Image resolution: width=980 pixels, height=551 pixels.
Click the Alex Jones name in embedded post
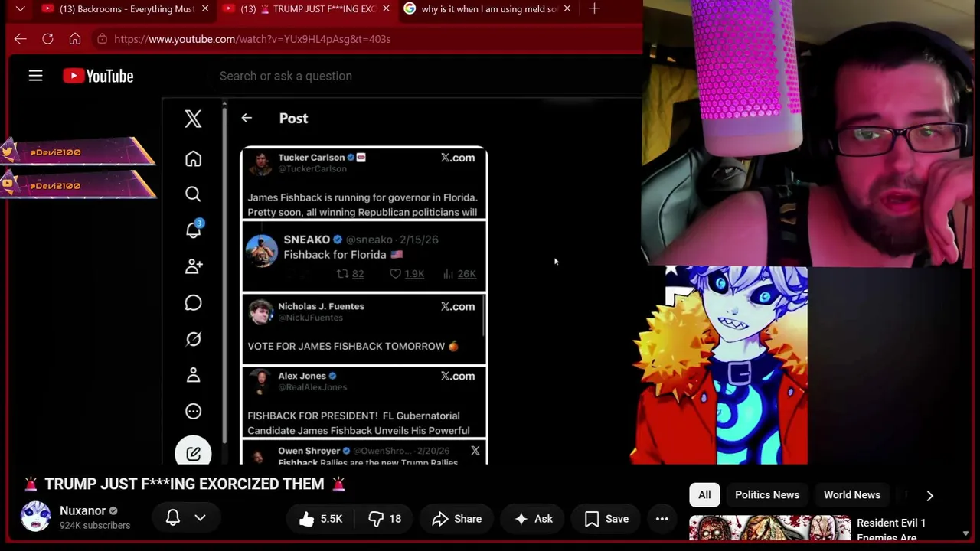tap(302, 376)
